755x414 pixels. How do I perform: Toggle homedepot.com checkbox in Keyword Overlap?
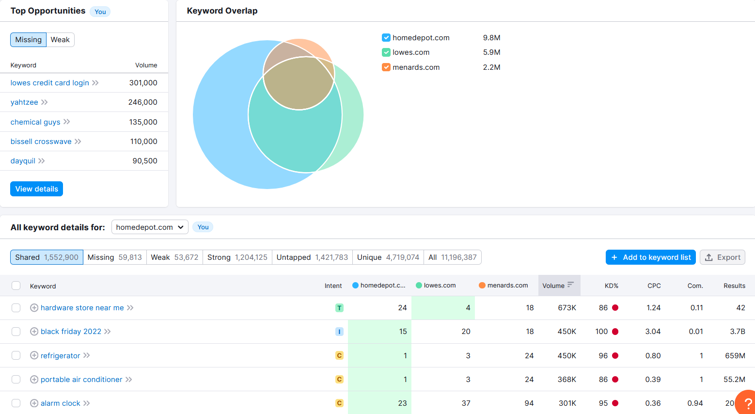(386, 38)
